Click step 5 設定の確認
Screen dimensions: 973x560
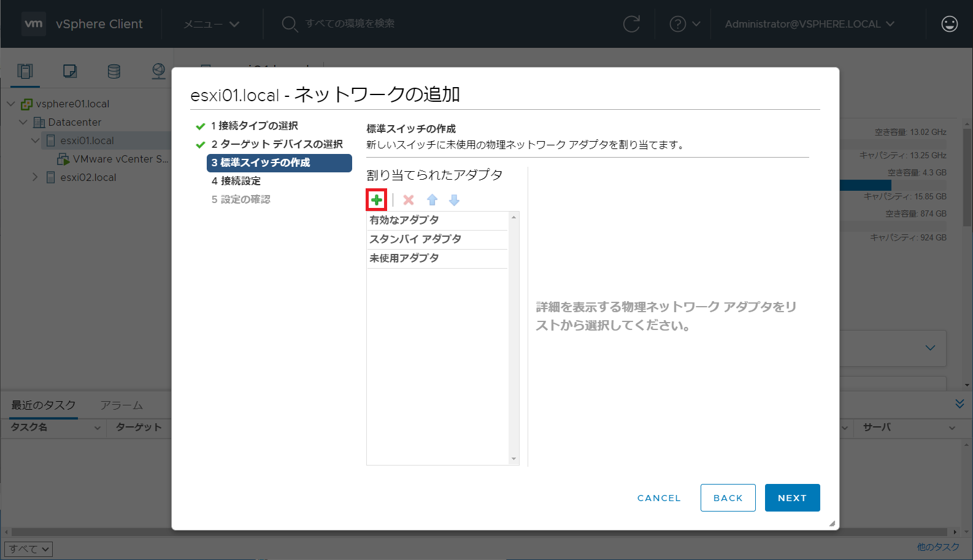point(240,199)
